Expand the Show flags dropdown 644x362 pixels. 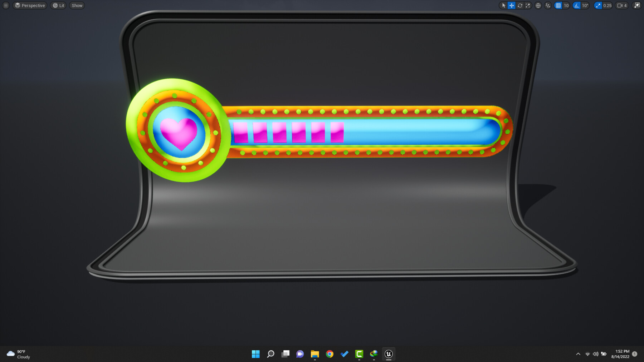(76, 5)
